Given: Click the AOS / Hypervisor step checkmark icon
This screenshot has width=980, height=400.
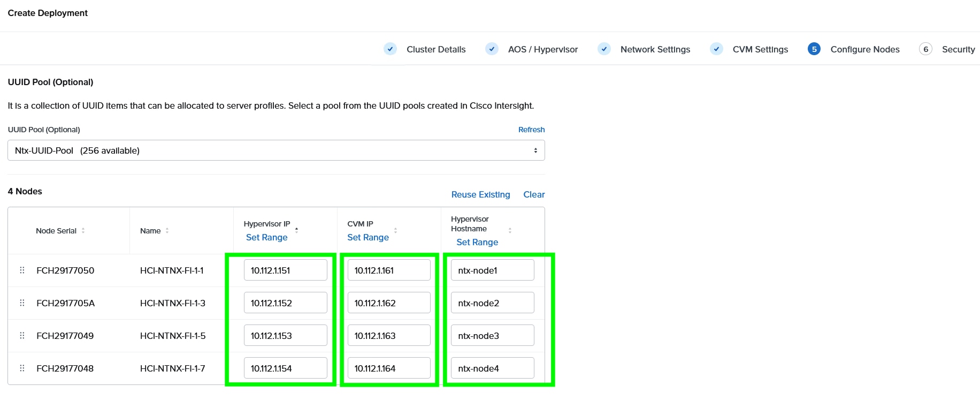Looking at the screenshot, I should (492, 49).
